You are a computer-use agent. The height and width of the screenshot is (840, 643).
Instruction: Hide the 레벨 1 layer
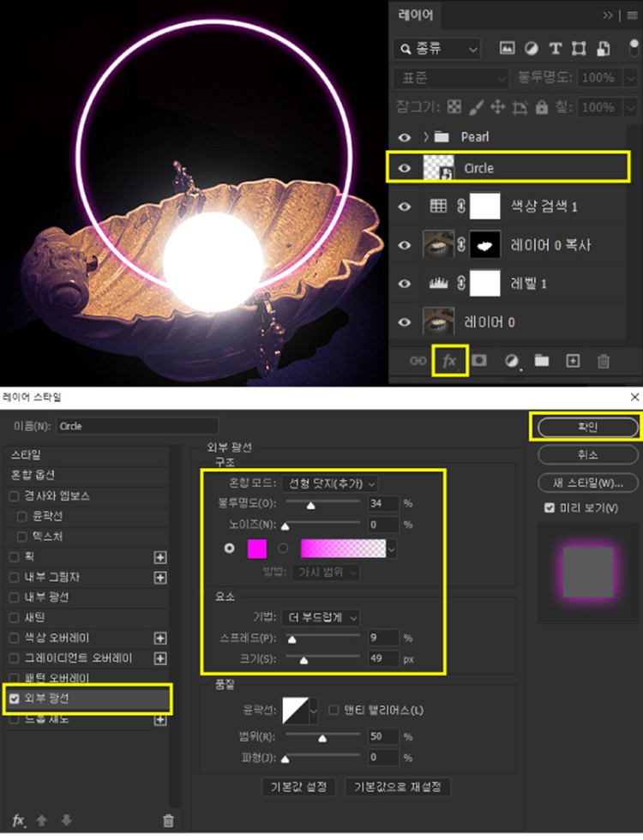click(x=405, y=284)
